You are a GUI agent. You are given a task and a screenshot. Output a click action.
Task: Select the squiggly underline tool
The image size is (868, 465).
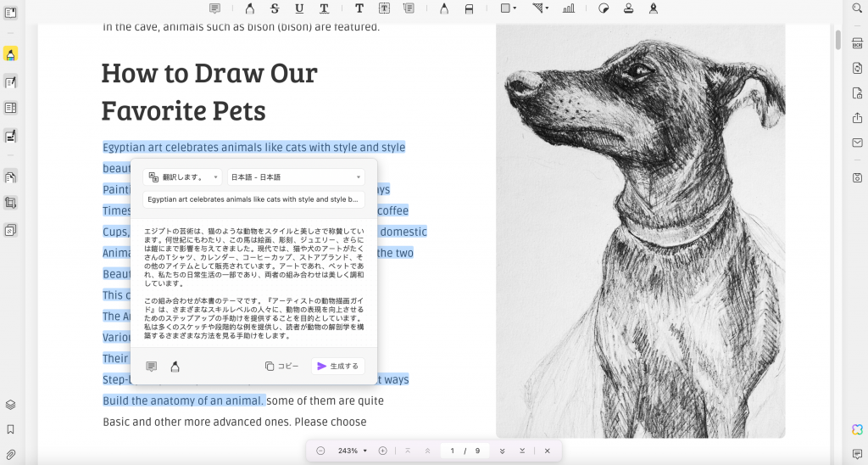coord(325,8)
